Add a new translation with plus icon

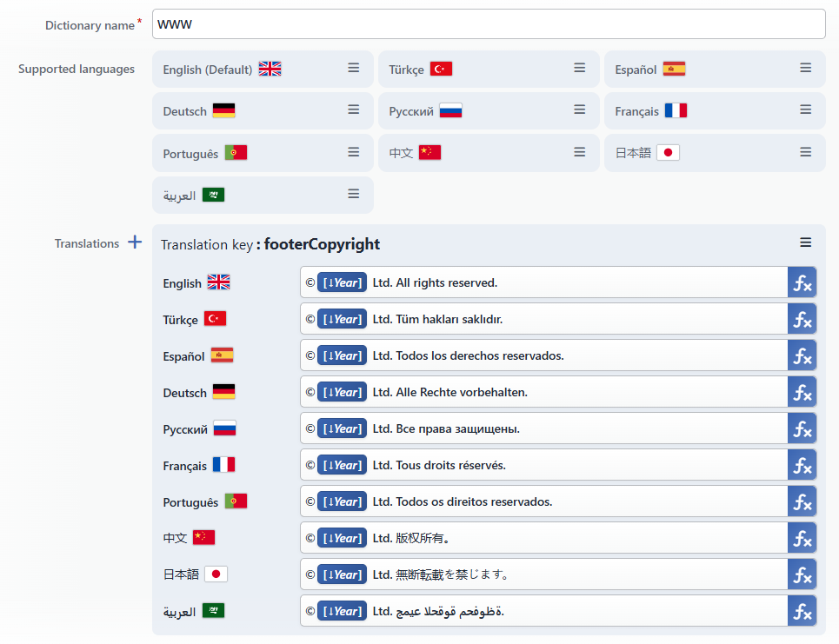tap(135, 242)
